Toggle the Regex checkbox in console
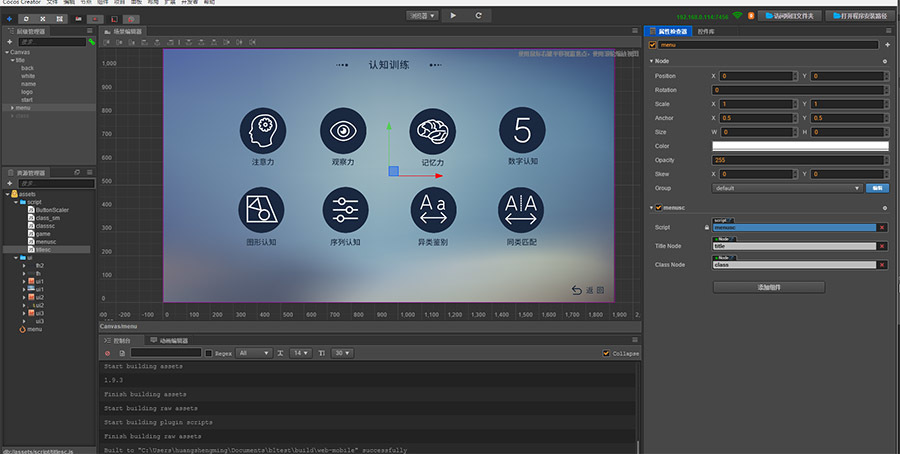The width and height of the screenshot is (900, 454). pos(208,353)
